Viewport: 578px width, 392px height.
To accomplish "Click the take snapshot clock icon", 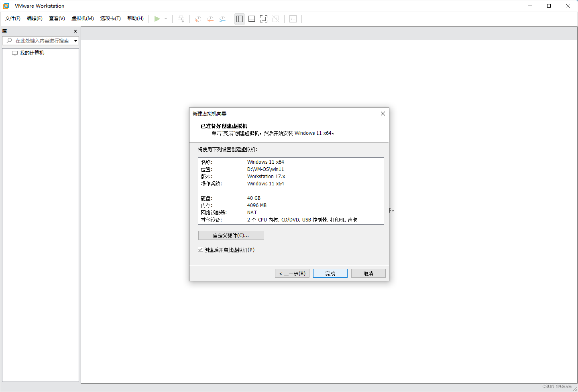I will tap(198, 19).
